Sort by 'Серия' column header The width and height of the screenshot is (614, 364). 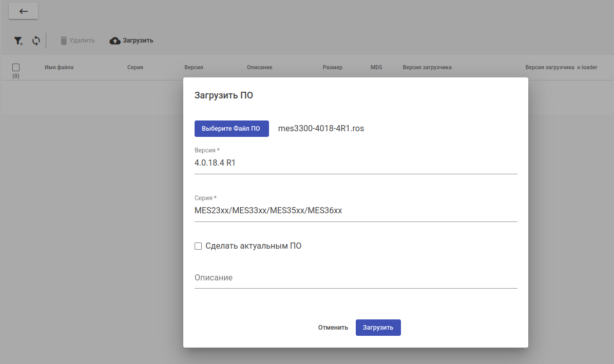tap(135, 67)
